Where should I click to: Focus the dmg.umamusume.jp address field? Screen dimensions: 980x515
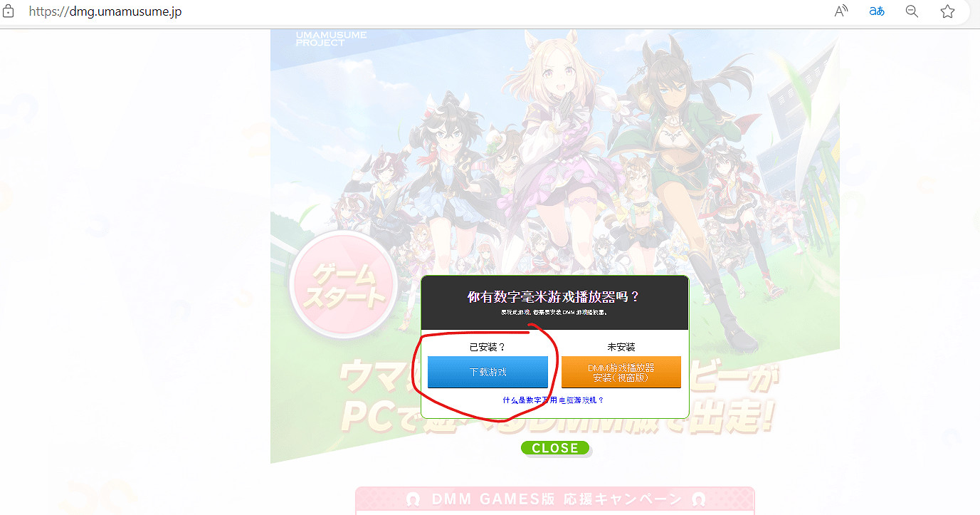pos(427,11)
